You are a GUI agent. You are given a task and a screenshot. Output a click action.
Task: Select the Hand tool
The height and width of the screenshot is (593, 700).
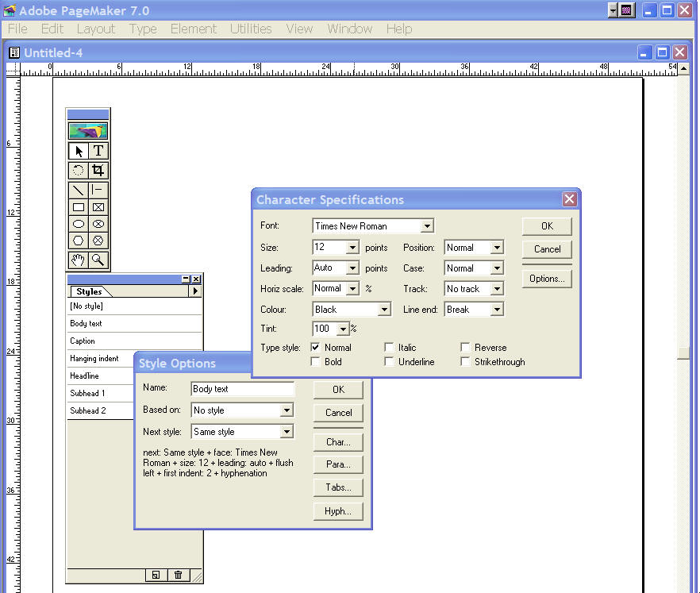coord(78,260)
